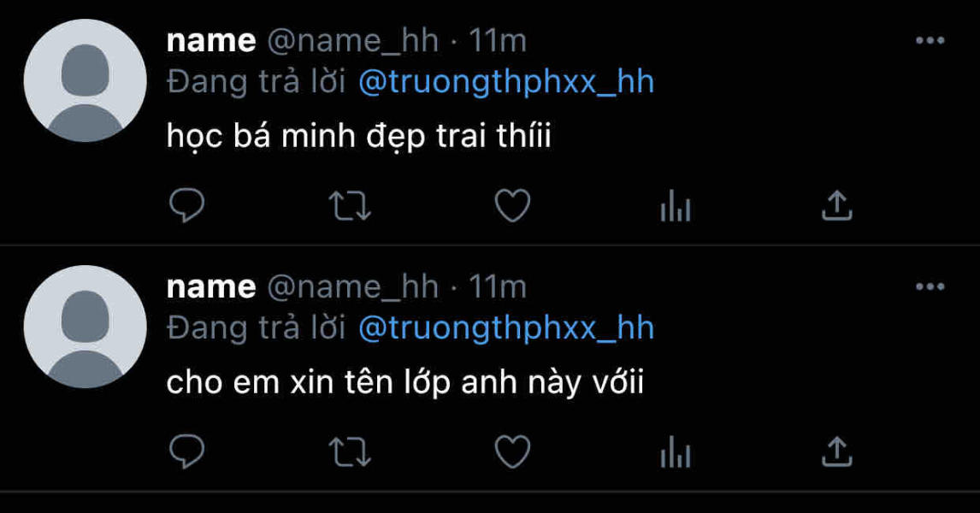Click the bold "name" on first tweet
The width and height of the screenshot is (980, 513).
click(211, 41)
